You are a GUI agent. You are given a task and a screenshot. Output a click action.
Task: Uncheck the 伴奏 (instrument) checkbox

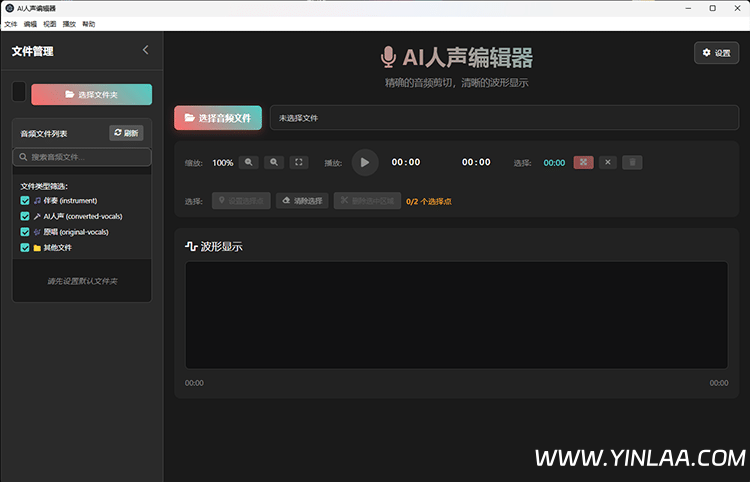point(25,200)
